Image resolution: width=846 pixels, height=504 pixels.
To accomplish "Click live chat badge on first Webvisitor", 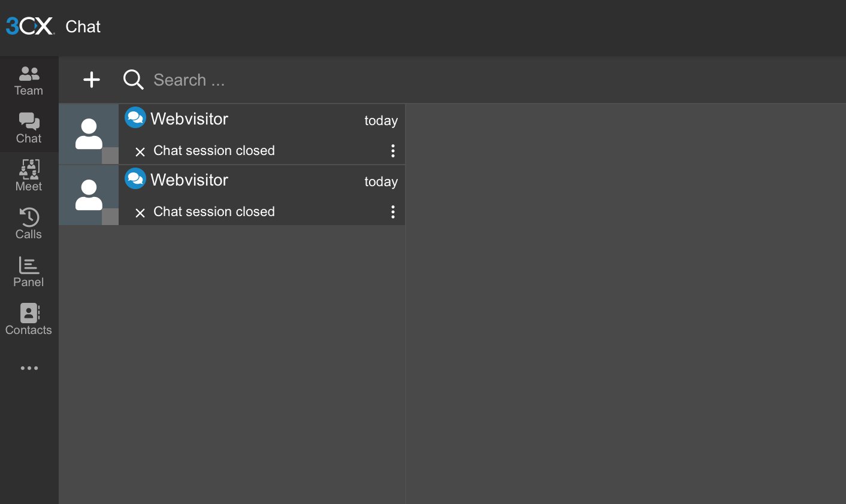I will click(135, 117).
